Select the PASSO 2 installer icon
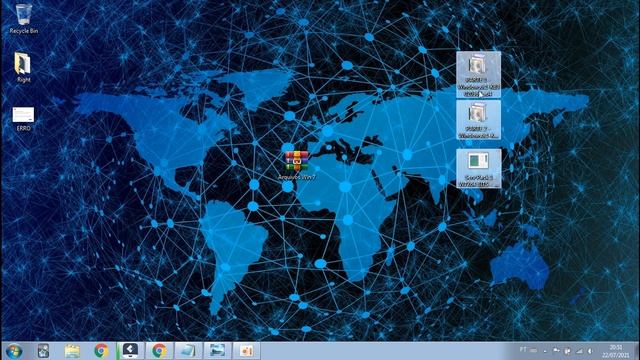 [478, 120]
